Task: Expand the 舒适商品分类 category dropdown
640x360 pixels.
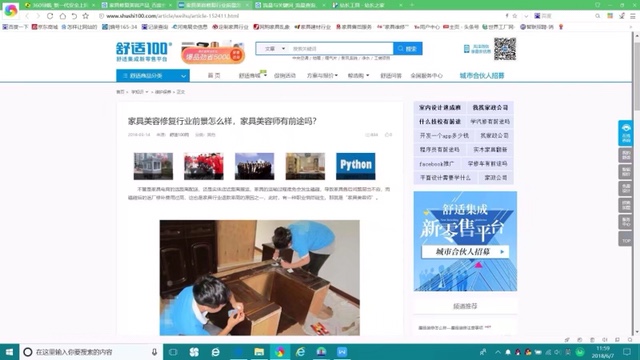Action: click(x=153, y=76)
